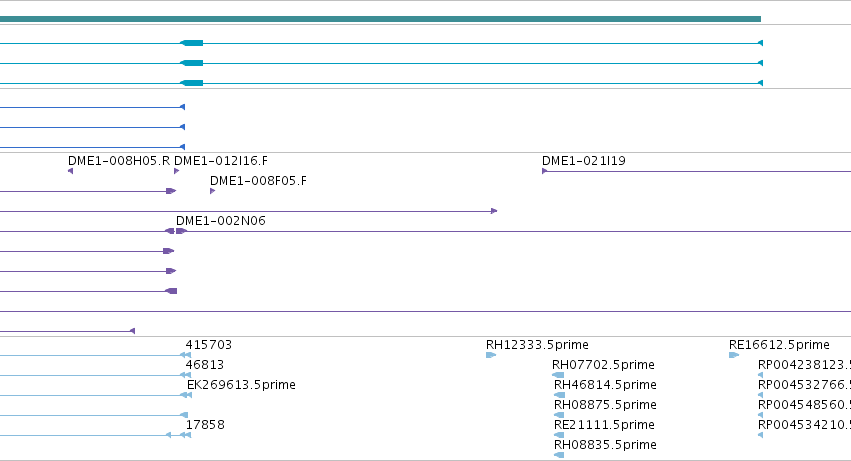This screenshot has width=851, height=461.
Task: Select the RH12333.5prime feature arrow
Action: tap(491, 355)
